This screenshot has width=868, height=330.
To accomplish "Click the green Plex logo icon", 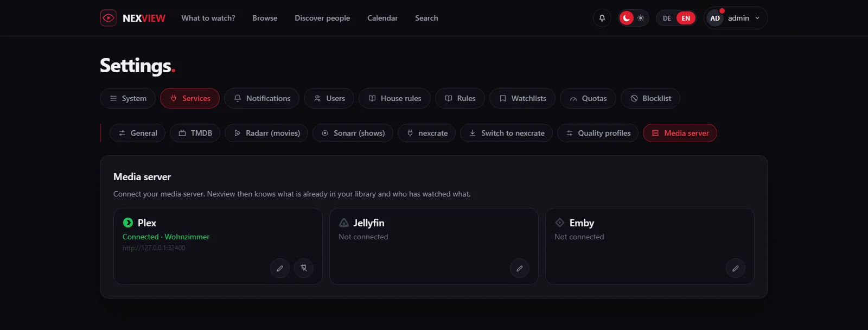I will point(128,223).
